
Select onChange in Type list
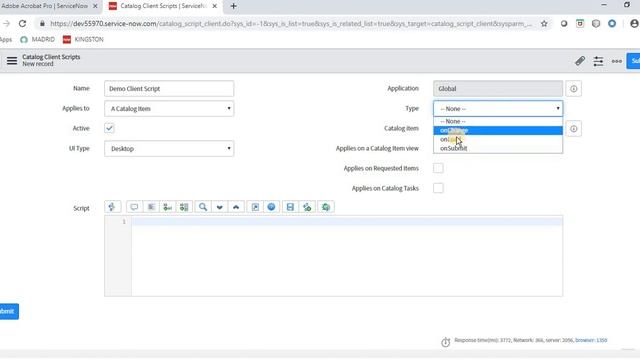point(498,130)
